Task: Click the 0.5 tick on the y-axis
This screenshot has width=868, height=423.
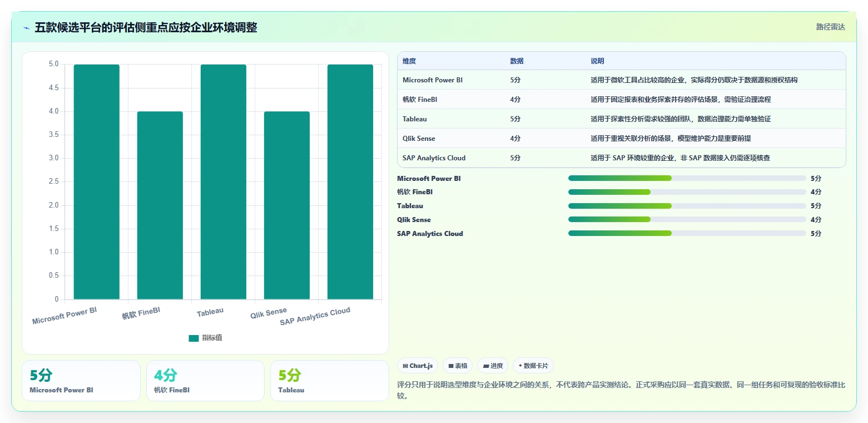Action: (53, 276)
